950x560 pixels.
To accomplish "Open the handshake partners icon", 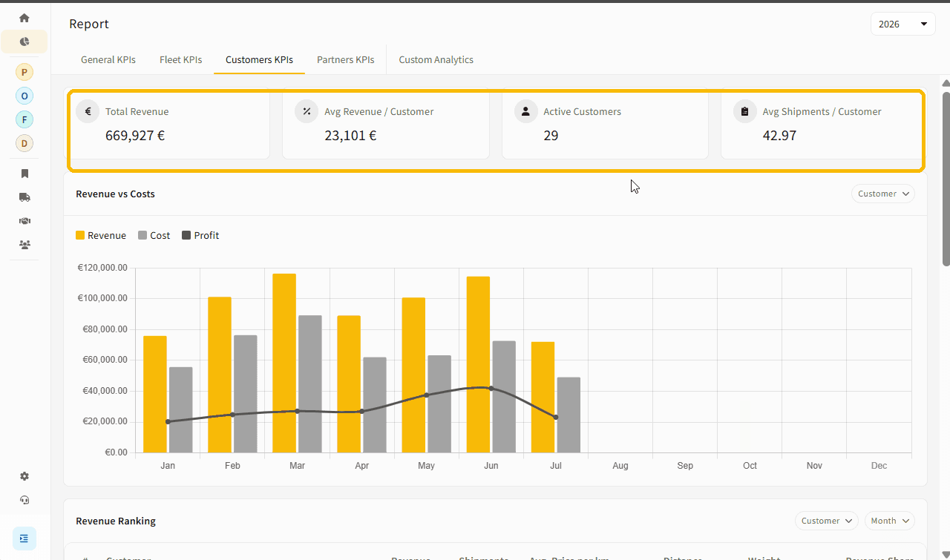I will (24, 221).
